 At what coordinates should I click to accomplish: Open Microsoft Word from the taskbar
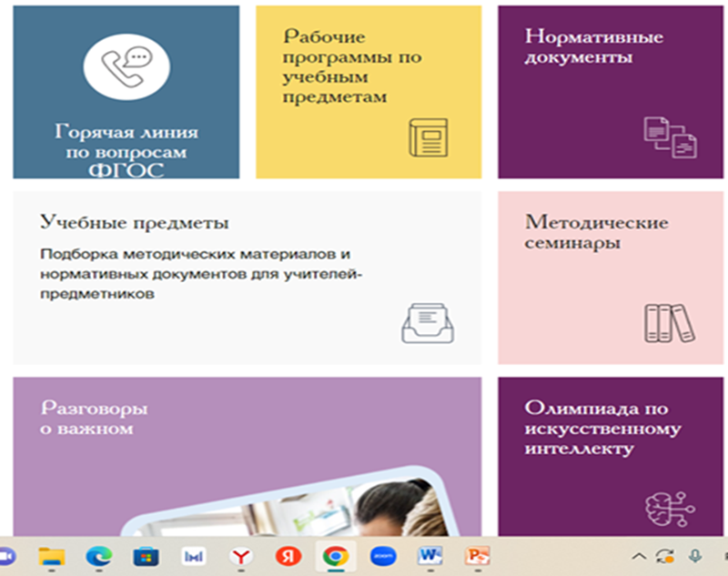pyautogui.click(x=429, y=556)
